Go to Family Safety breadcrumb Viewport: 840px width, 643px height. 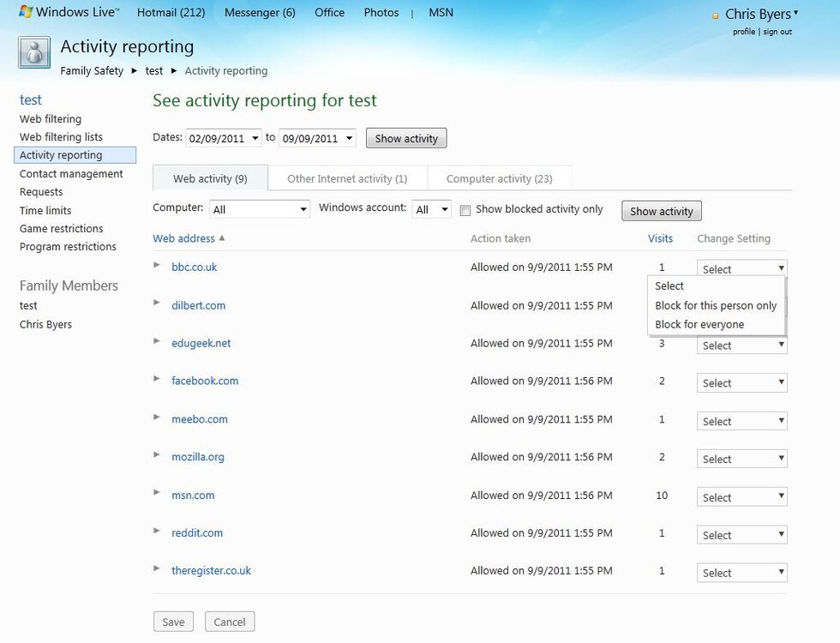92,70
